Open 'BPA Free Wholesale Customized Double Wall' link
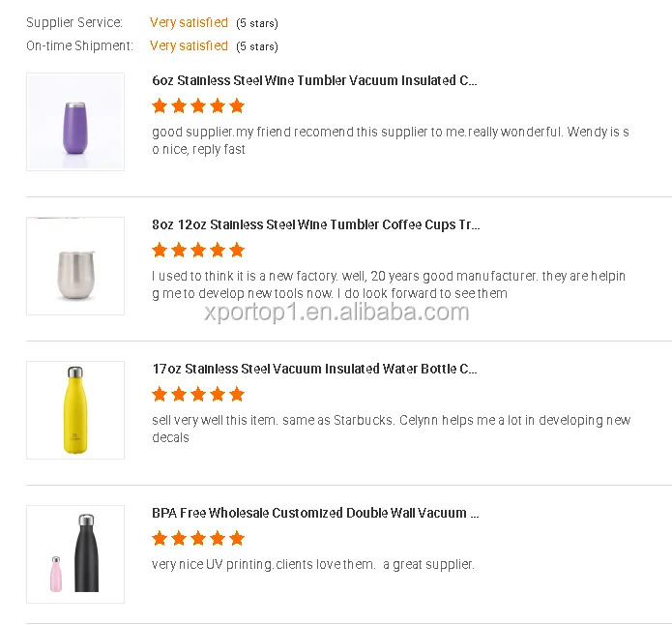The width and height of the screenshot is (672, 625). point(315,514)
